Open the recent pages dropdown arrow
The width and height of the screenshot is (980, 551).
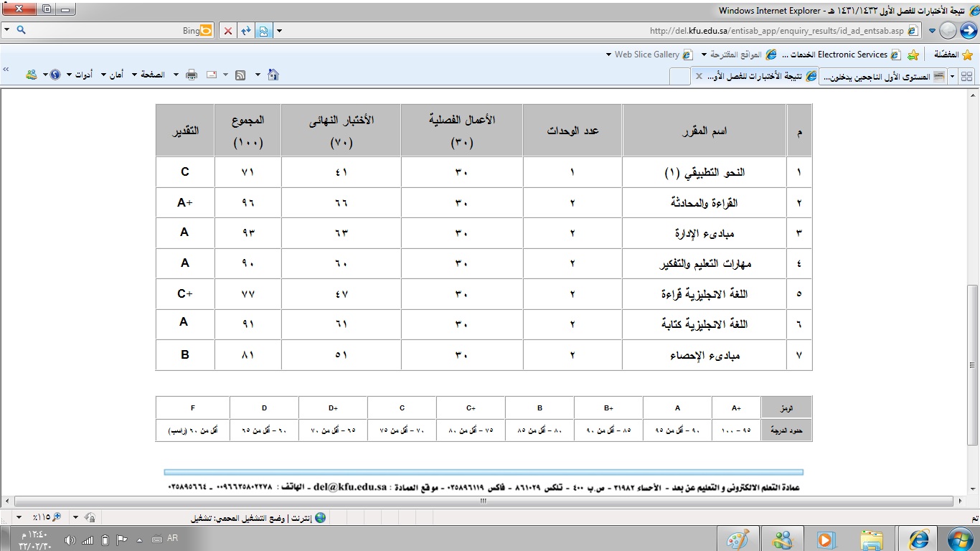point(933,31)
